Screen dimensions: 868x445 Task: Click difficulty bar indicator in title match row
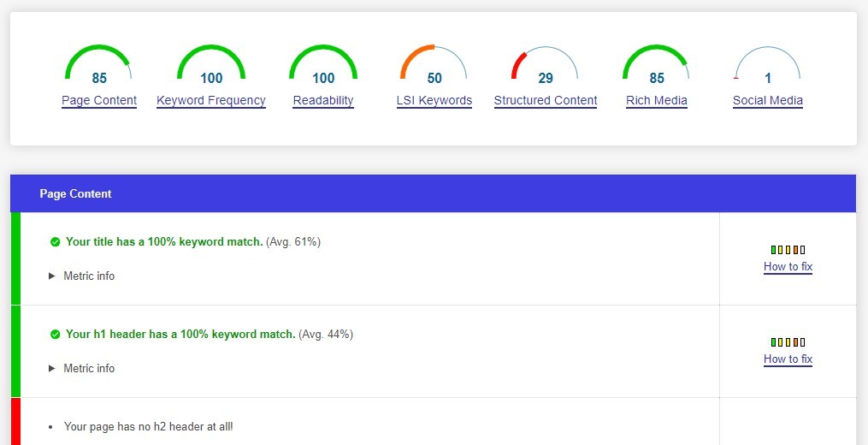(x=788, y=250)
